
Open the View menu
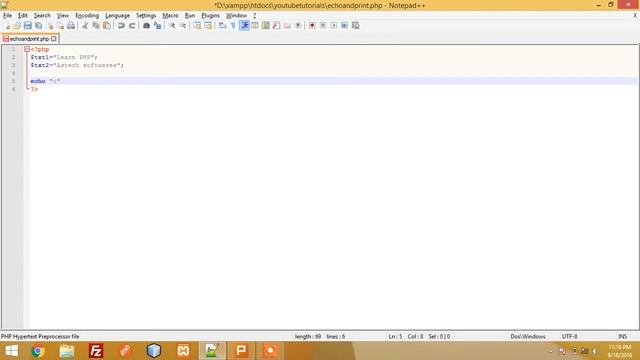(x=62, y=16)
